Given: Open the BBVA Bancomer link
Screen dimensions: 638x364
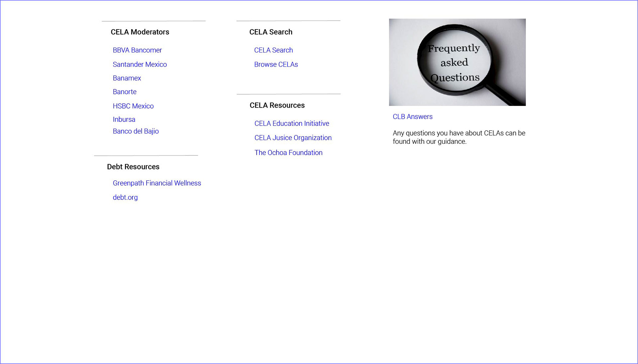Looking at the screenshot, I should pos(137,50).
